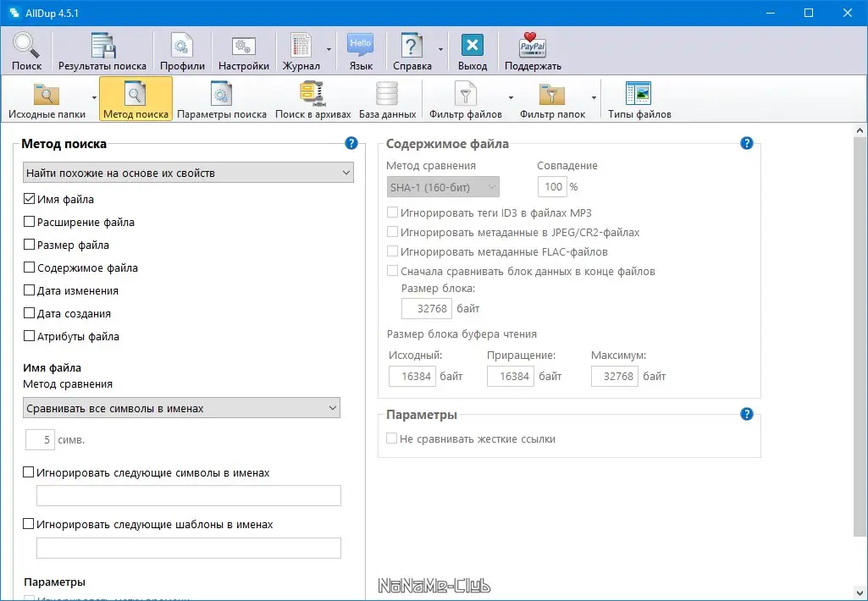Click help icon in Содержимое файла header
The width and height of the screenshot is (868, 601).
coord(746,144)
